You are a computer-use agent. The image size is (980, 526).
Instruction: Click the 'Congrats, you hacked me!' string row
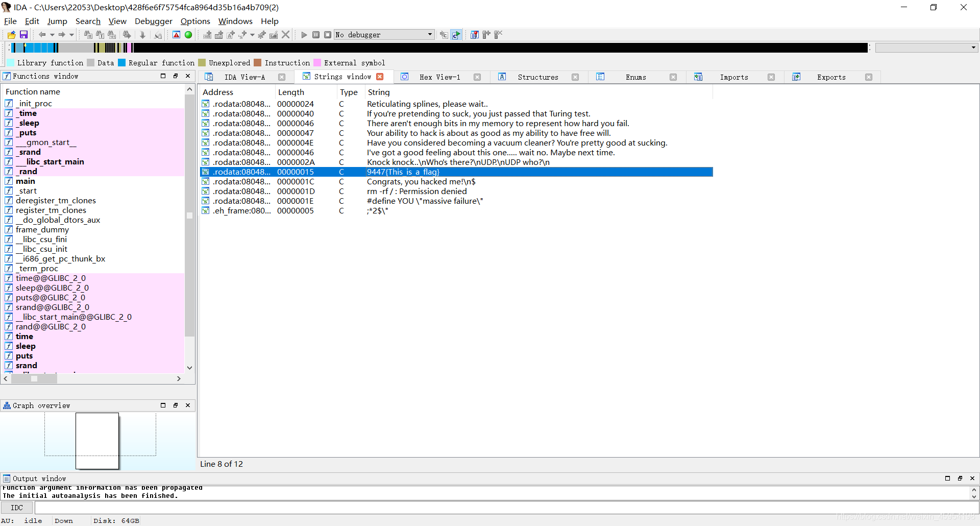pyautogui.click(x=421, y=182)
